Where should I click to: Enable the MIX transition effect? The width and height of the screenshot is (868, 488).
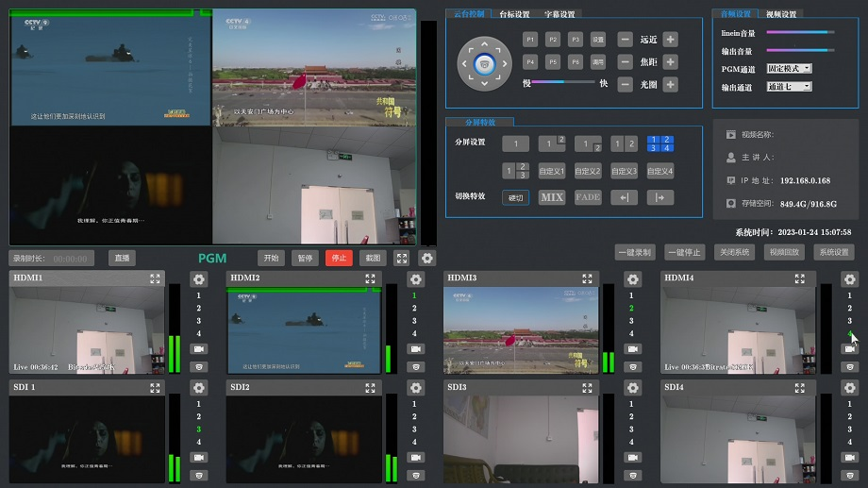[551, 197]
